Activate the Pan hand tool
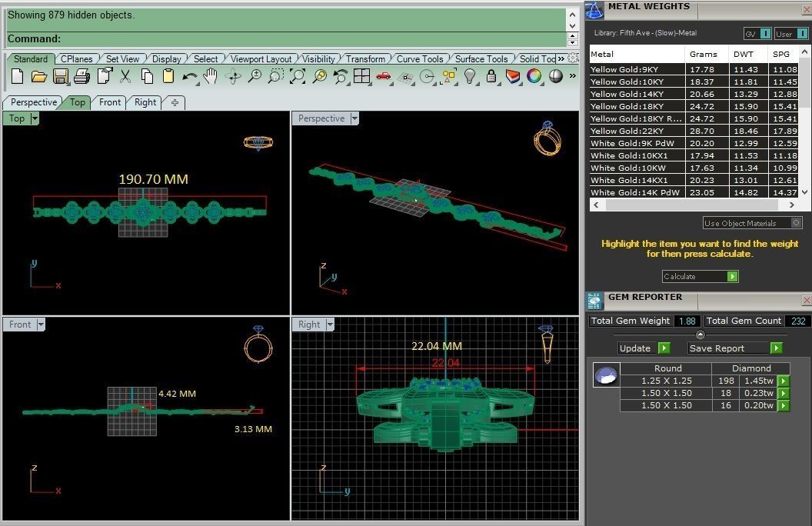The width and height of the screenshot is (812, 526). (210, 77)
